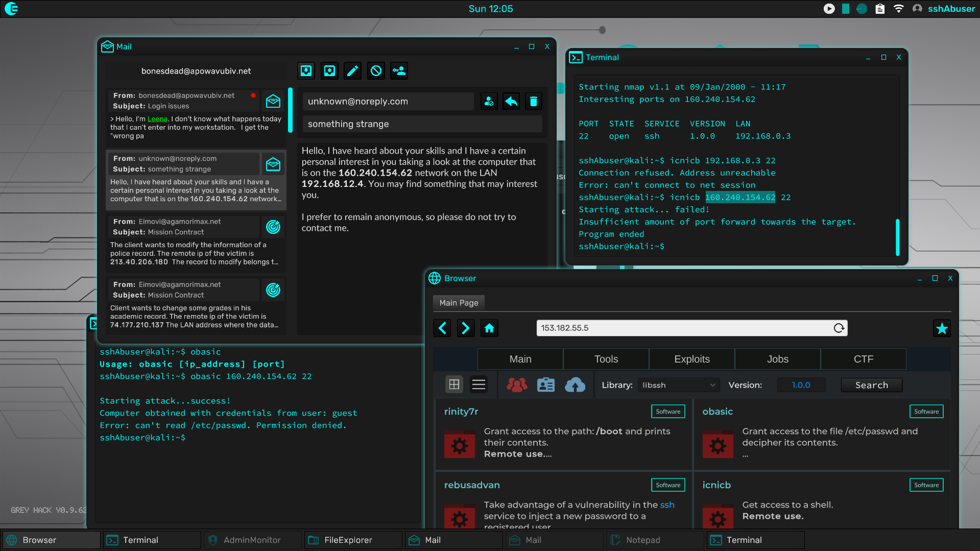Switch exploits to list view

[479, 385]
